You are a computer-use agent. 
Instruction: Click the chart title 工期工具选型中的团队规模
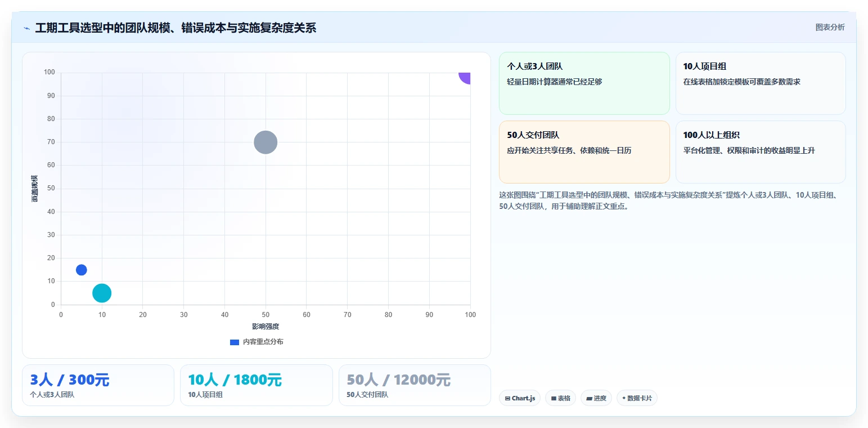176,28
